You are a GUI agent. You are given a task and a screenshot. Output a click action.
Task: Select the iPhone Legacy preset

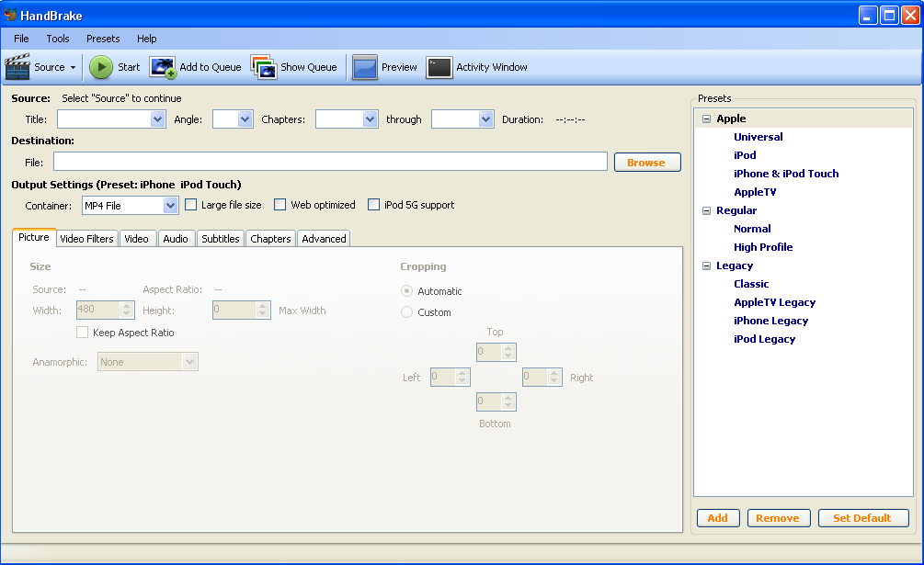[x=770, y=321]
